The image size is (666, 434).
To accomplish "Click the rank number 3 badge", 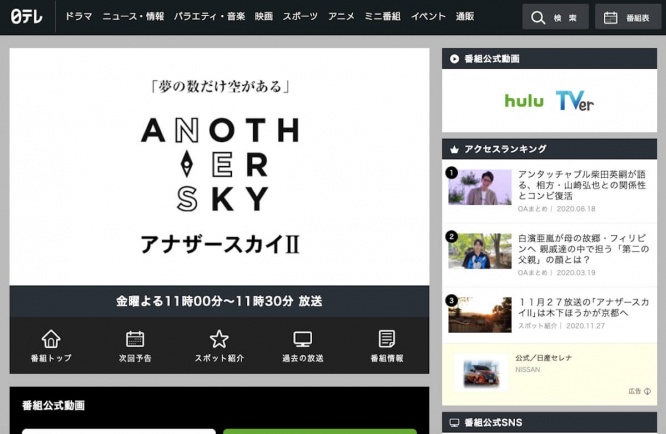I will (x=451, y=300).
